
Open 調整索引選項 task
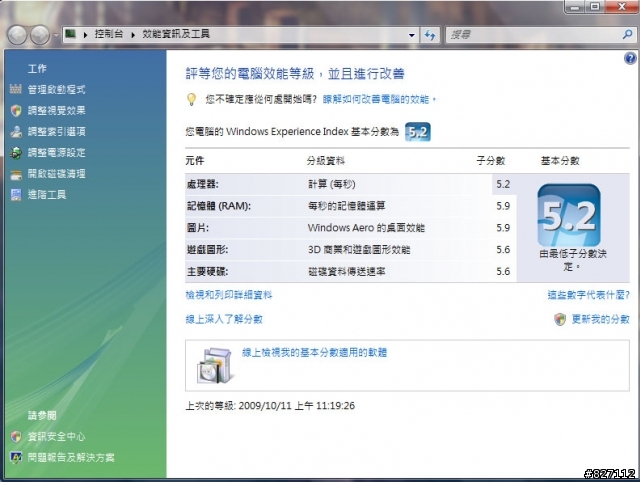(x=57, y=131)
